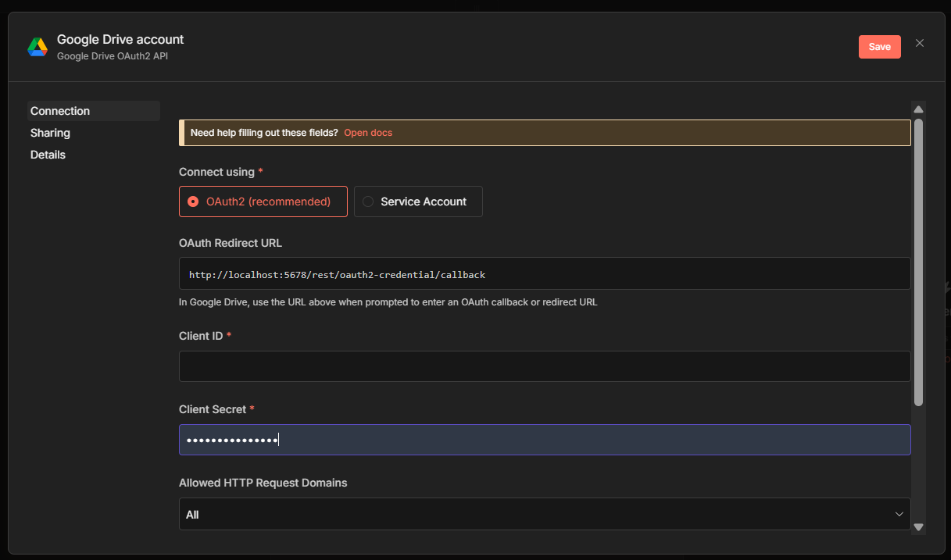
Task: Click the "Google Drive OAuth2 API" subtitle
Action: click(113, 56)
